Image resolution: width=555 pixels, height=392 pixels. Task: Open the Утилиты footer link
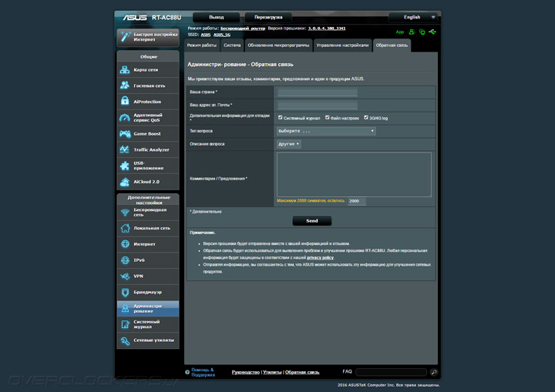(x=272, y=372)
